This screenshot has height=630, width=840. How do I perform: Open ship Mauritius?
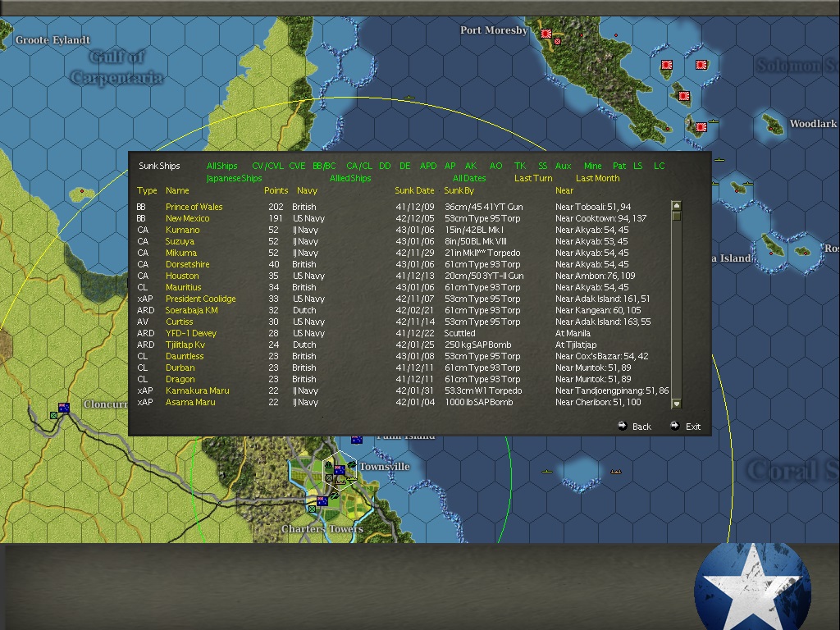183,288
